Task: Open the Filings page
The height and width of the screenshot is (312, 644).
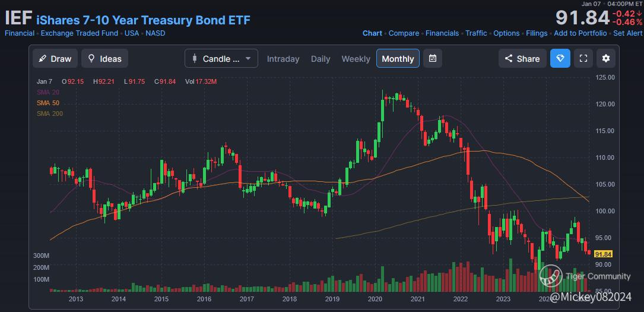Action: point(537,33)
